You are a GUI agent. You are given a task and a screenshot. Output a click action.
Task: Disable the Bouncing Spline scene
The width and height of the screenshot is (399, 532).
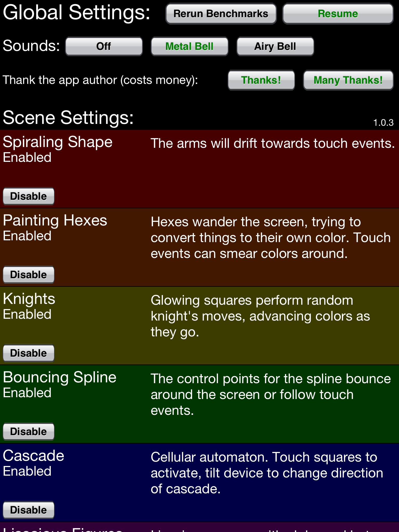pyautogui.click(x=29, y=431)
